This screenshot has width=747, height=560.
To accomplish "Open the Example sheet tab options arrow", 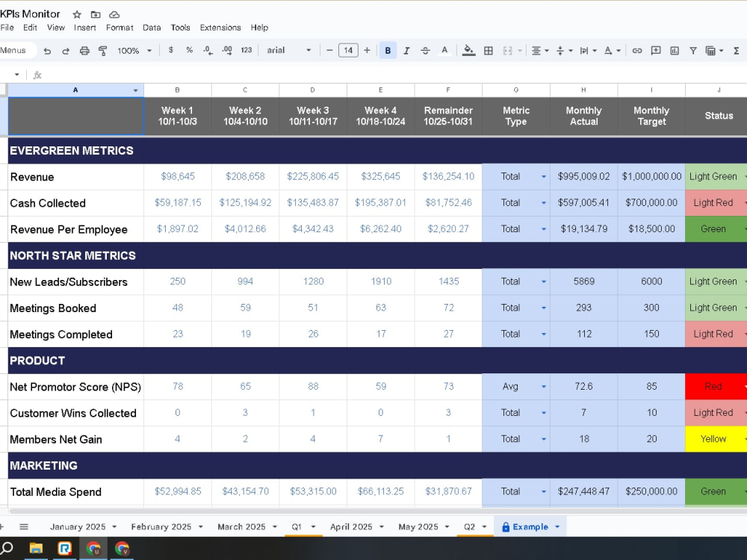I will 557,526.
